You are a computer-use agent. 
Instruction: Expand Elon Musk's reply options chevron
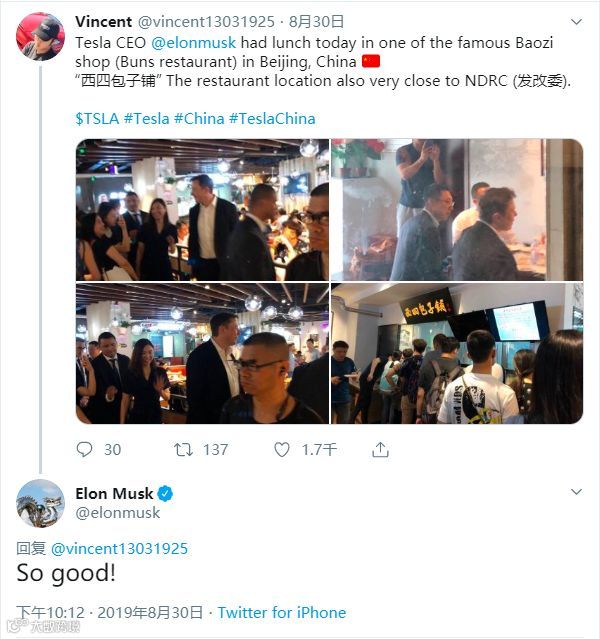coord(576,493)
